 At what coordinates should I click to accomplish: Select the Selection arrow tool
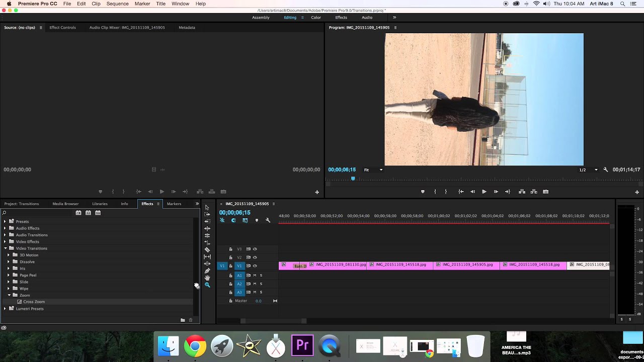207,207
